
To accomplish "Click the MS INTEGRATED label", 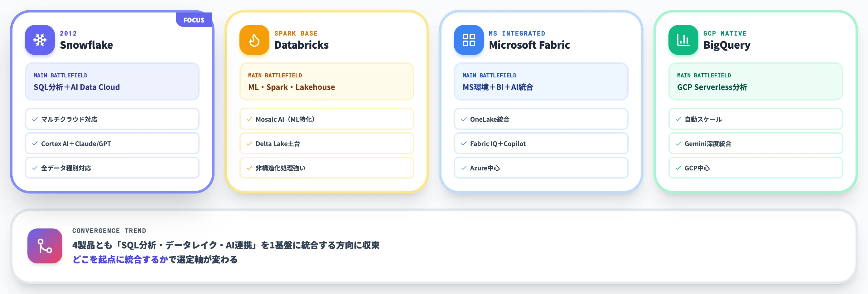I will [x=517, y=33].
